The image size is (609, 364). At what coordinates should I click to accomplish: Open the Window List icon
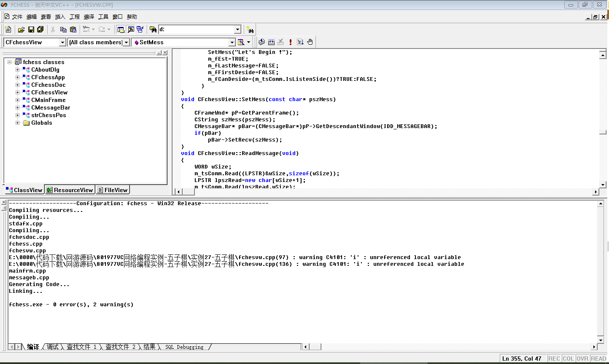(x=140, y=29)
